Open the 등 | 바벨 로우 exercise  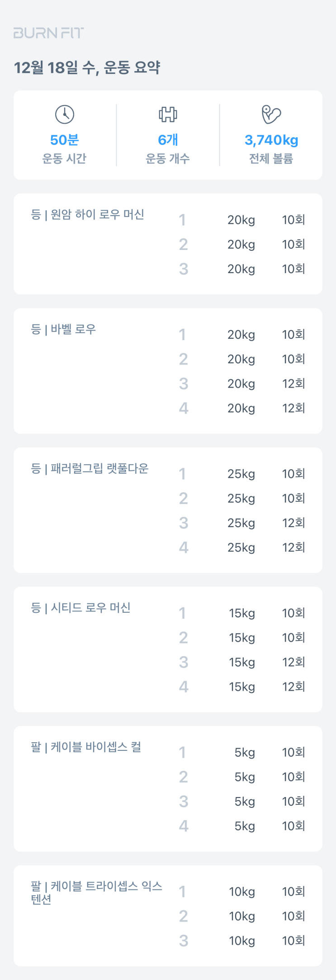click(63, 329)
